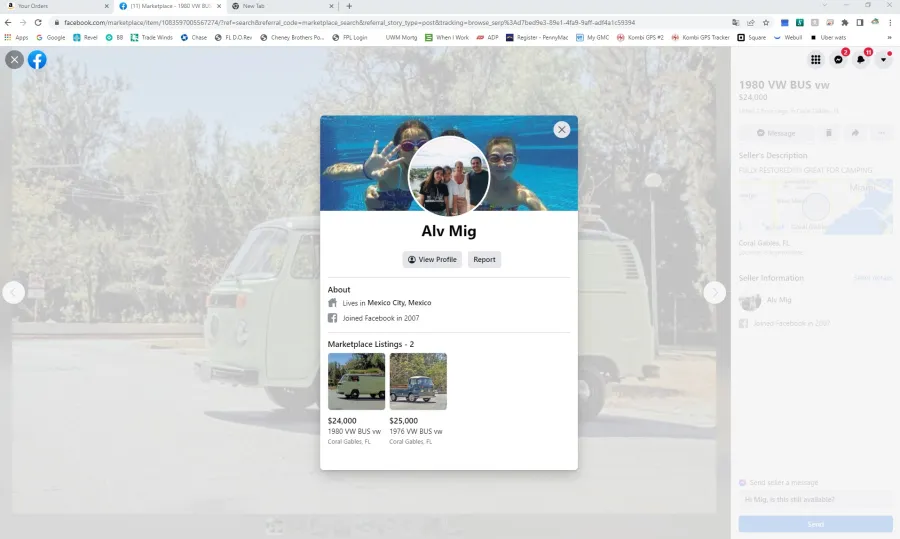This screenshot has height=539, width=900.
Task: Open the account dropdown arrow
Action: pos(883,60)
